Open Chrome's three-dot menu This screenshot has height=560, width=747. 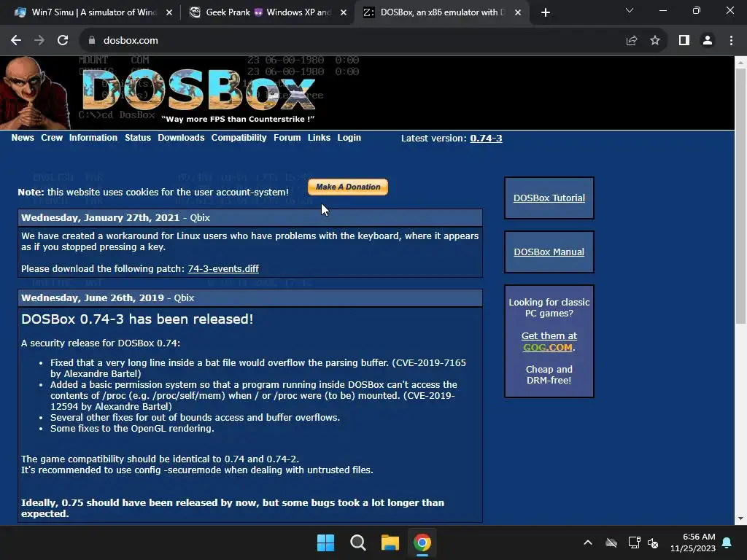(x=731, y=41)
